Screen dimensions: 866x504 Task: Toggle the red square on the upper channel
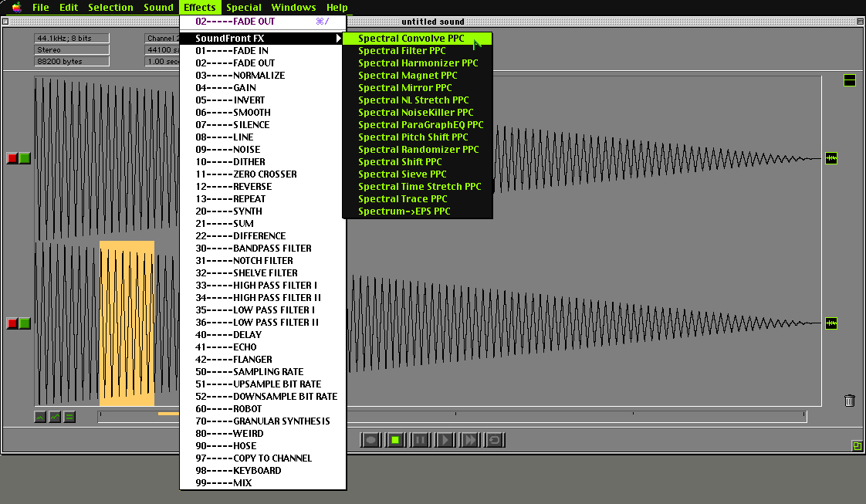point(12,158)
